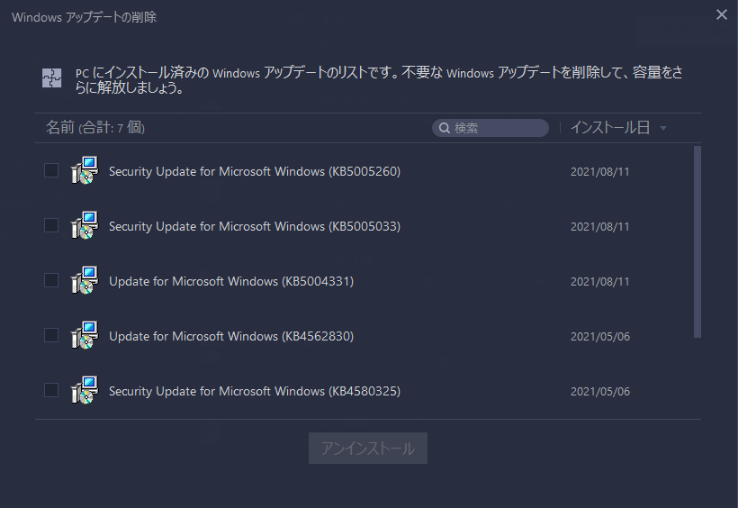Select row Security Update for Microsoft Windows (KB5005260)
Screen dimensions: 738x508
pos(364,171)
